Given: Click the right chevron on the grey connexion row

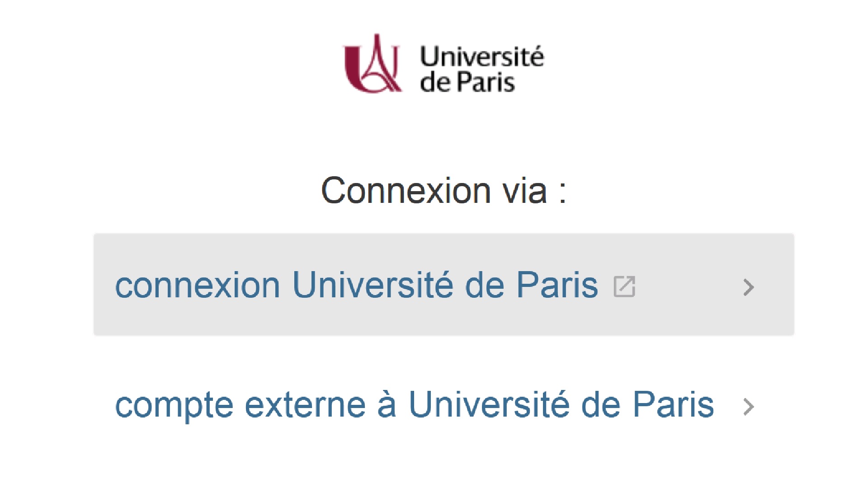Looking at the screenshot, I should coord(749,287).
